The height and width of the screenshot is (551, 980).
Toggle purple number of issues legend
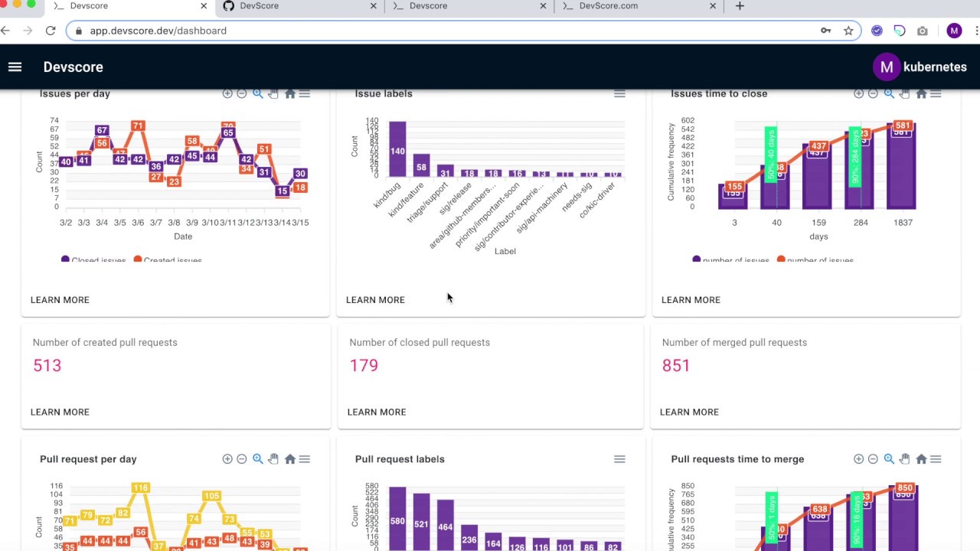point(730,260)
